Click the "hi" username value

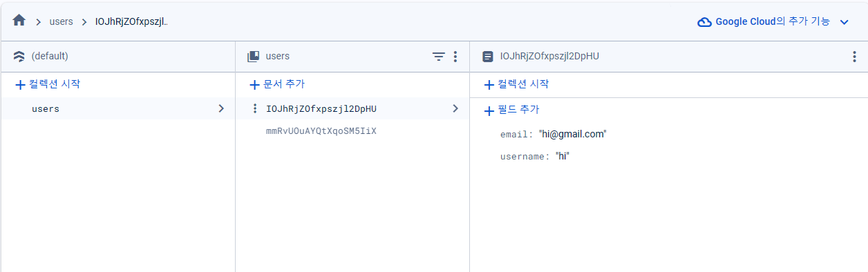coord(562,157)
